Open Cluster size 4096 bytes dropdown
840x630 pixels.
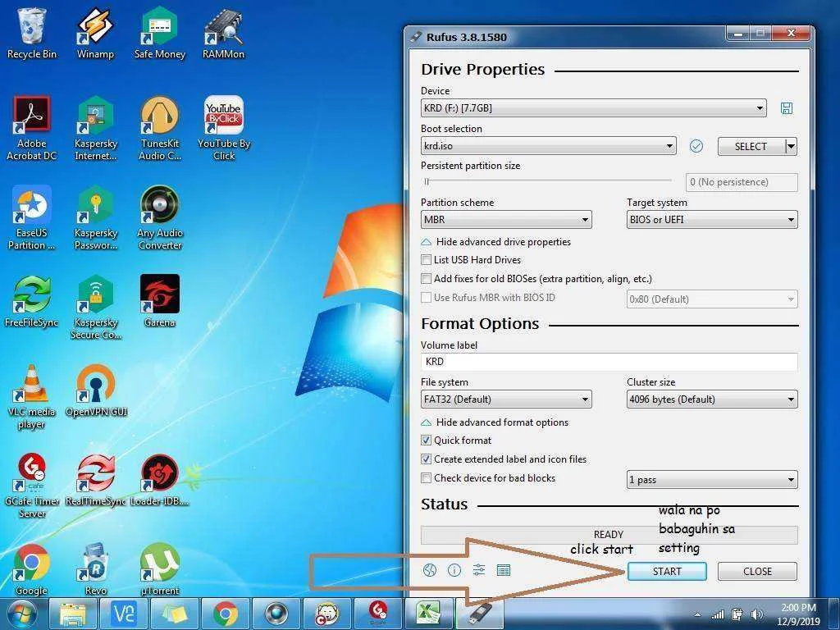pyautogui.click(x=712, y=399)
